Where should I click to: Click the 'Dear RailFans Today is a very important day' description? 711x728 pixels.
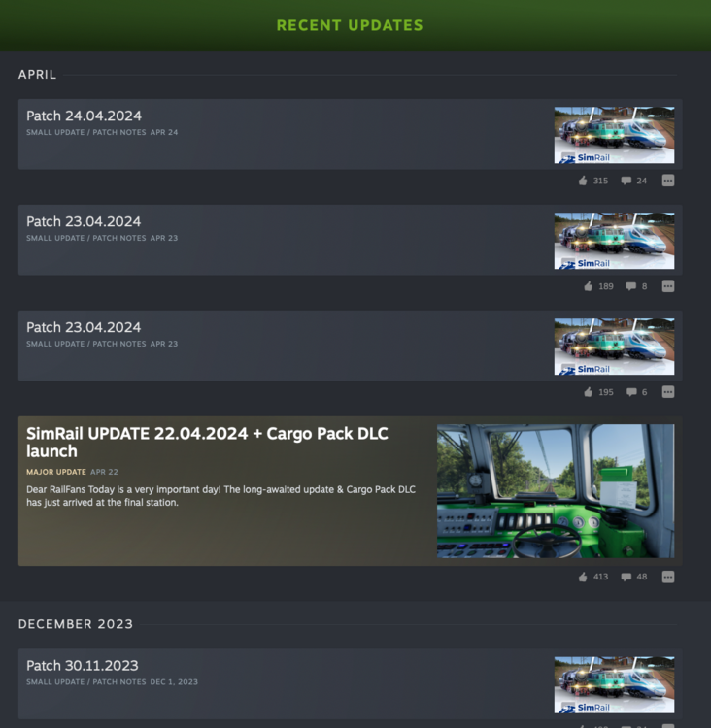click(x=221, y=496)
